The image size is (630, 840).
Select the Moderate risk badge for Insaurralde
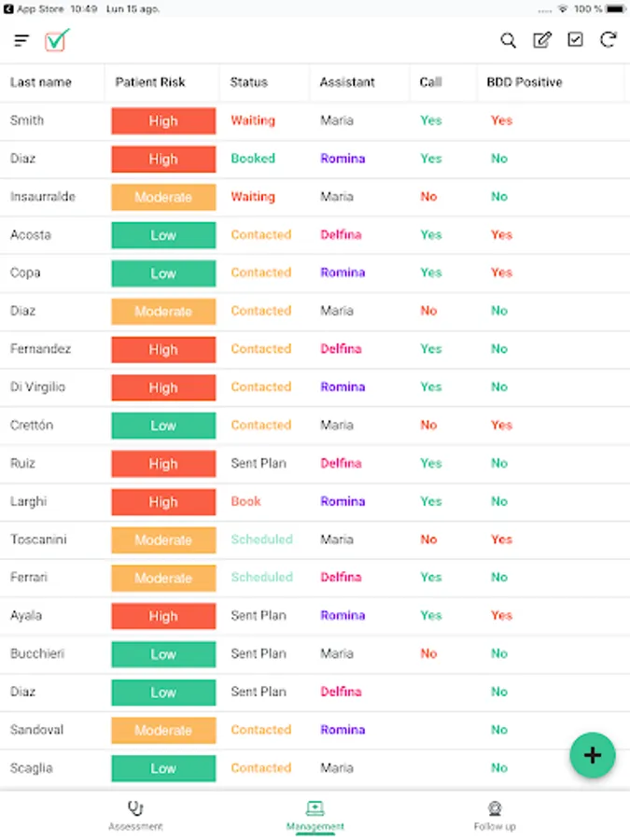163,197
